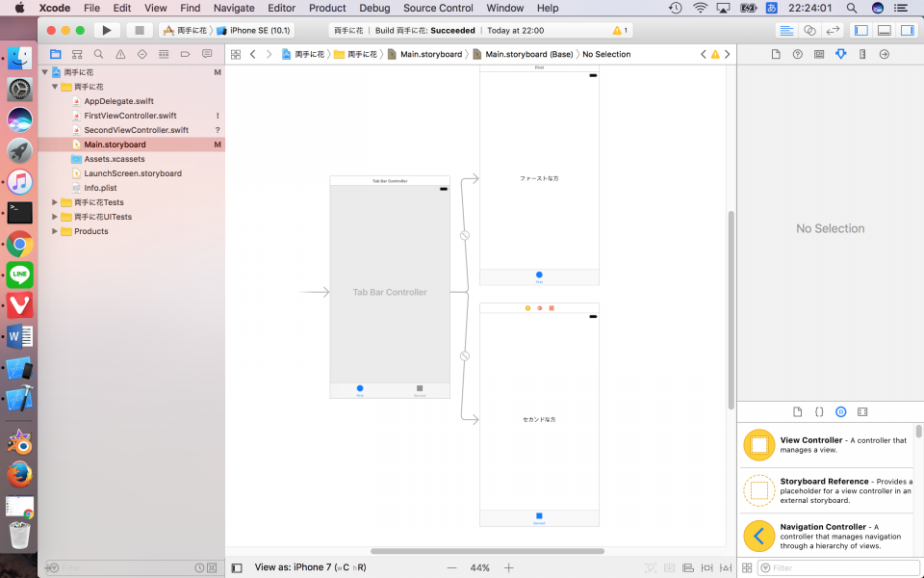
Task: Expand the Products group
Action: point(55,231)
